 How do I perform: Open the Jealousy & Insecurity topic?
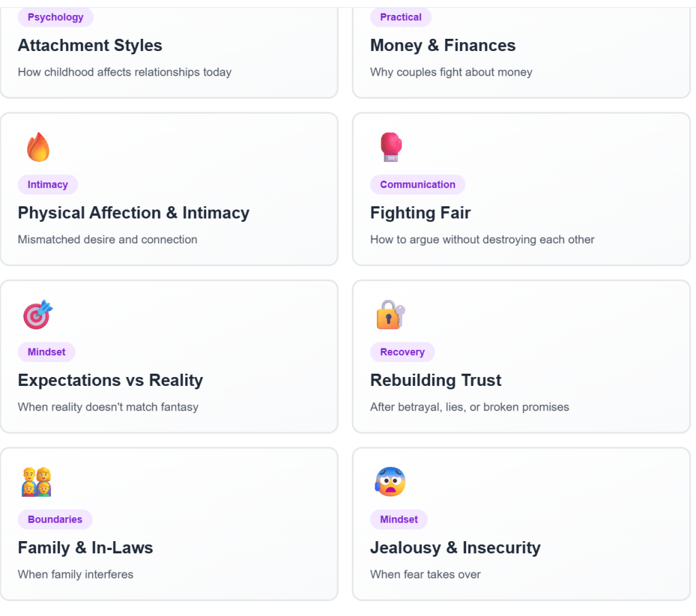tap(455, 548)
